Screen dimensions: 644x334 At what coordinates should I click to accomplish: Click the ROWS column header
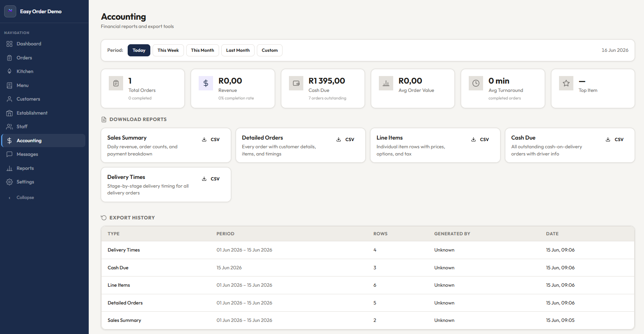coord(380,234)
